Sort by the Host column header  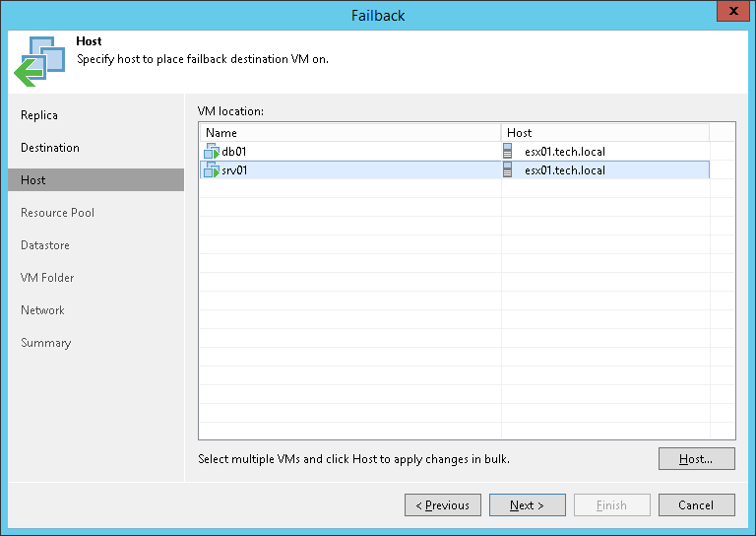(x=604, y=133)
